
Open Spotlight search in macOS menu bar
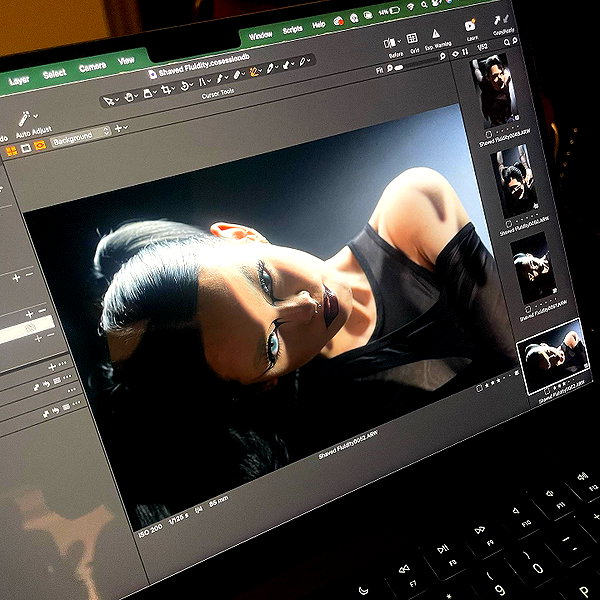424,4
